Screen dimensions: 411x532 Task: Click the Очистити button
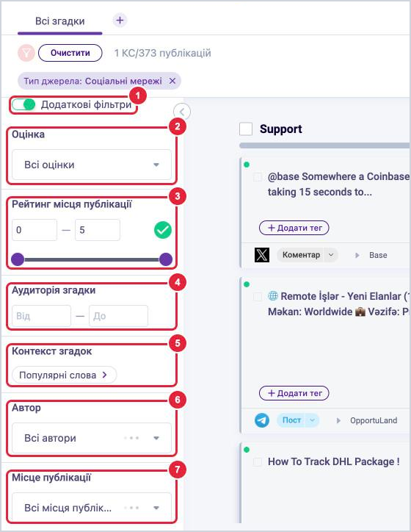click(x=70, y=53)
